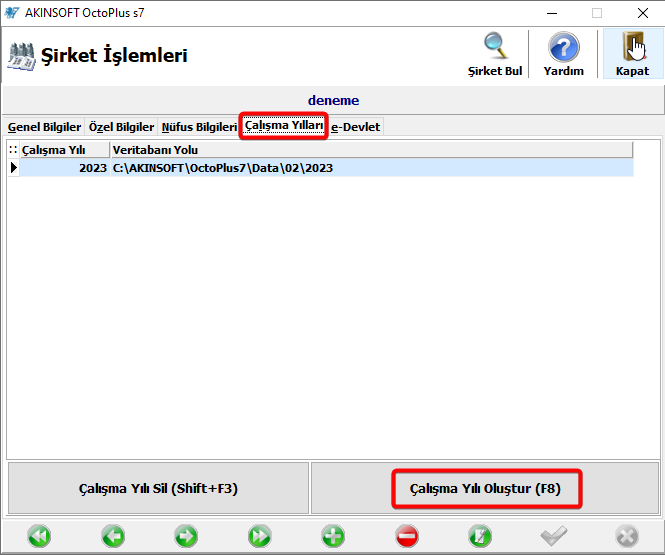Viewport: 665px width, 555px height.
Task: Jump to last record with double-right arrow
Action: point(260,536)
